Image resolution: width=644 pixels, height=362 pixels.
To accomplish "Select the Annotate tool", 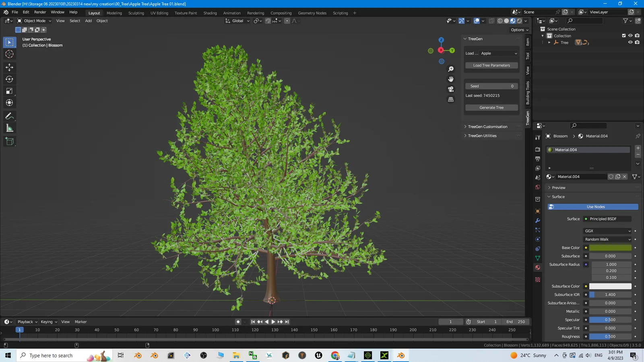I will pyautogui.click(x=9, y=116).
